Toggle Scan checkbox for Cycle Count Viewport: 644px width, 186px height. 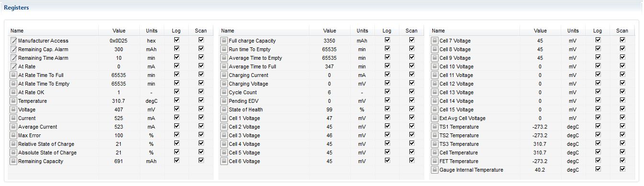(411, 92)
